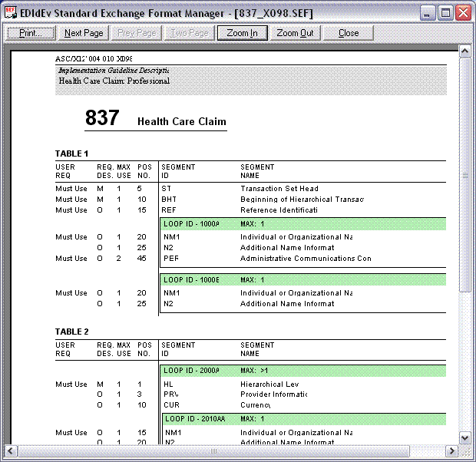Click the HL segment ID
The height and width of the screenshot is (462, 476).
tap(168, 384)
